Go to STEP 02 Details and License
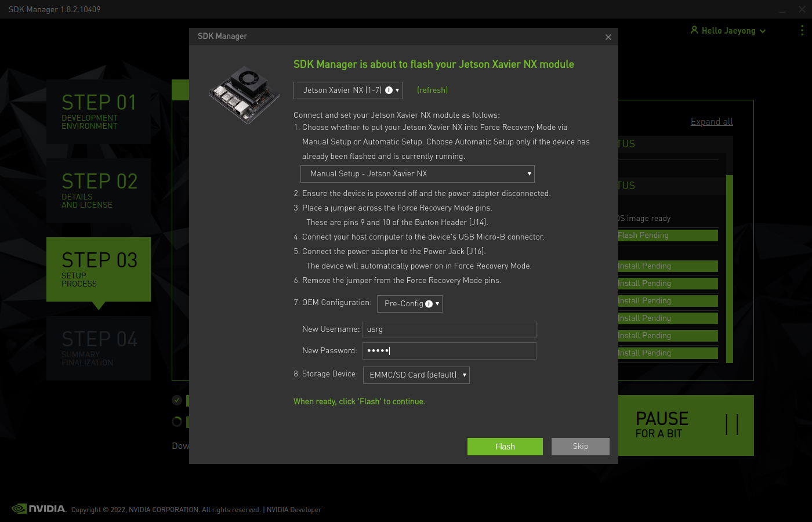The image size is (812, 522). coord(99,190)
